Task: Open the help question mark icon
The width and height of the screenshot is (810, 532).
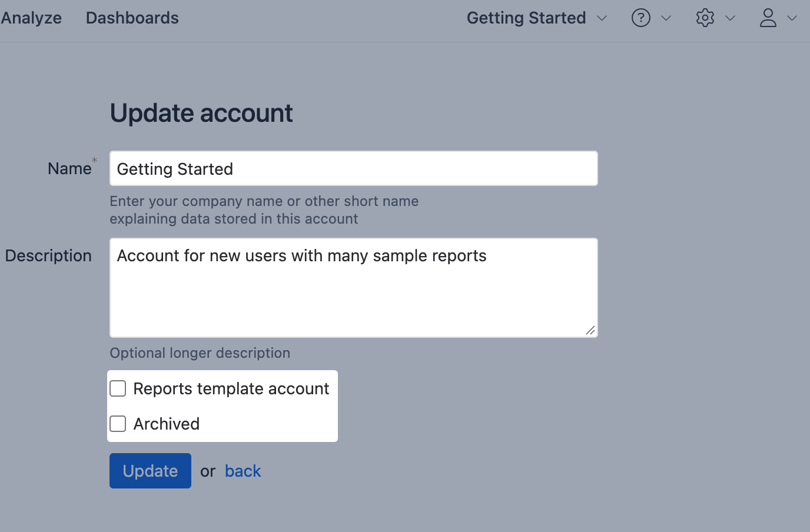Action: 640,18
